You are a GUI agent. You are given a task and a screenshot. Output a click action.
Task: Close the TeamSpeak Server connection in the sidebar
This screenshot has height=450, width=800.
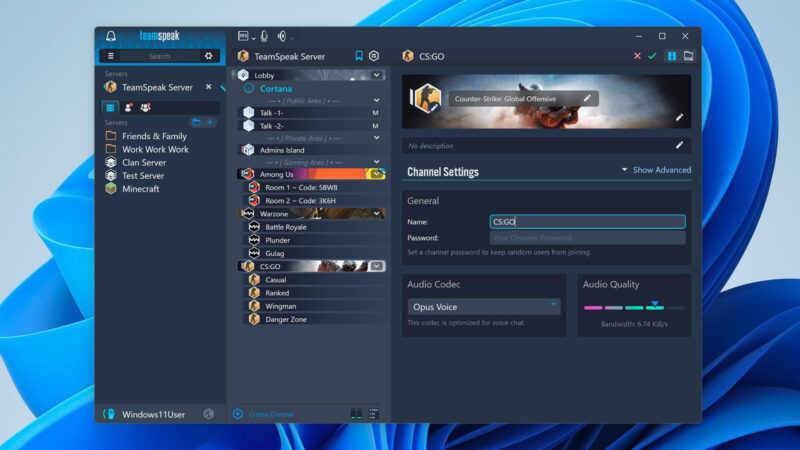pyautogui.click(x=209, y=87)
